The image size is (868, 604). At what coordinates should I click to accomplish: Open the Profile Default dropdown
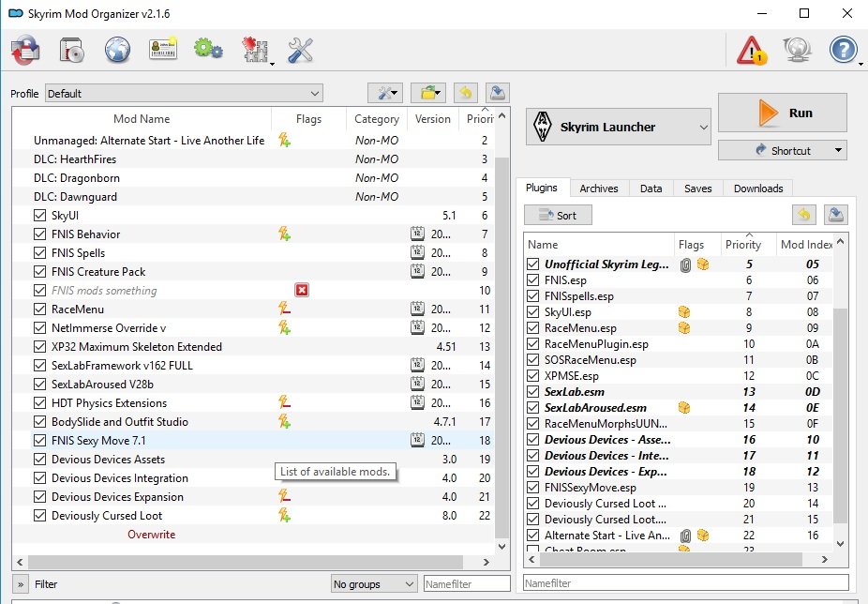click(185, 93)
